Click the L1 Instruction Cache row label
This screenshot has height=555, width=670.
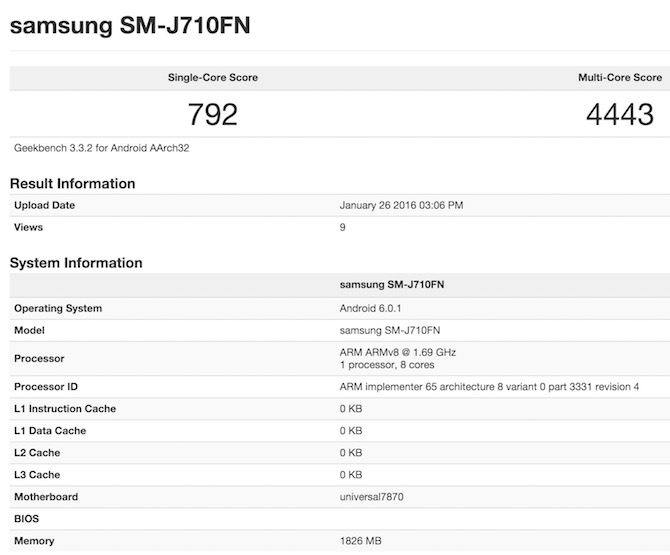(x=65, y=409)
